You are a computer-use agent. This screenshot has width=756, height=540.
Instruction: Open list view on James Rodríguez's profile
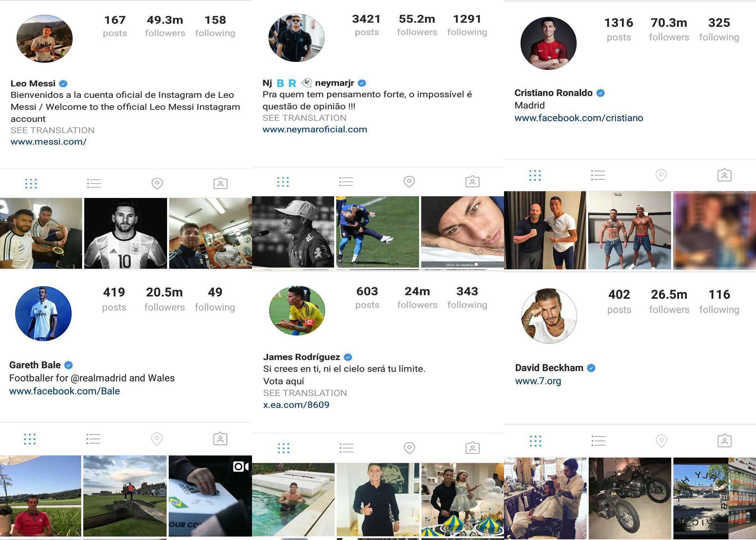tap(346, 448)
